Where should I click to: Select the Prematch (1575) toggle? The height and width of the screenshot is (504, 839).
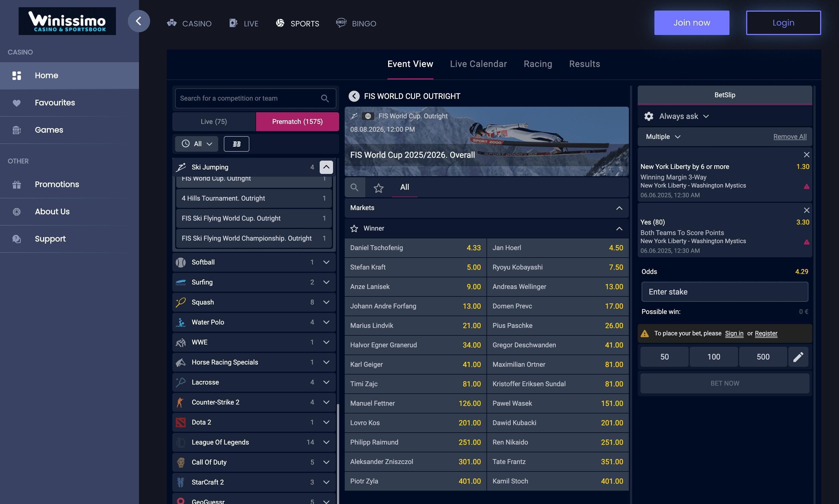(x=297, y=122)
